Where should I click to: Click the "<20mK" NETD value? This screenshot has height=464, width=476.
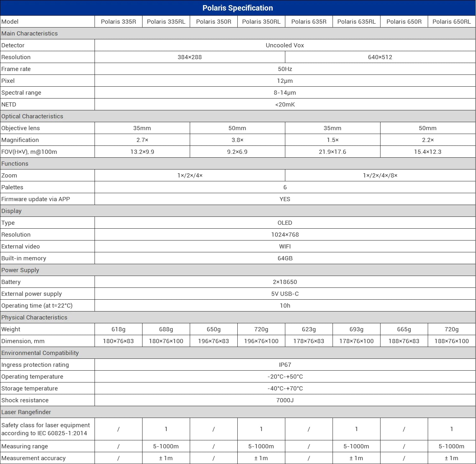[x=285, y=104]
